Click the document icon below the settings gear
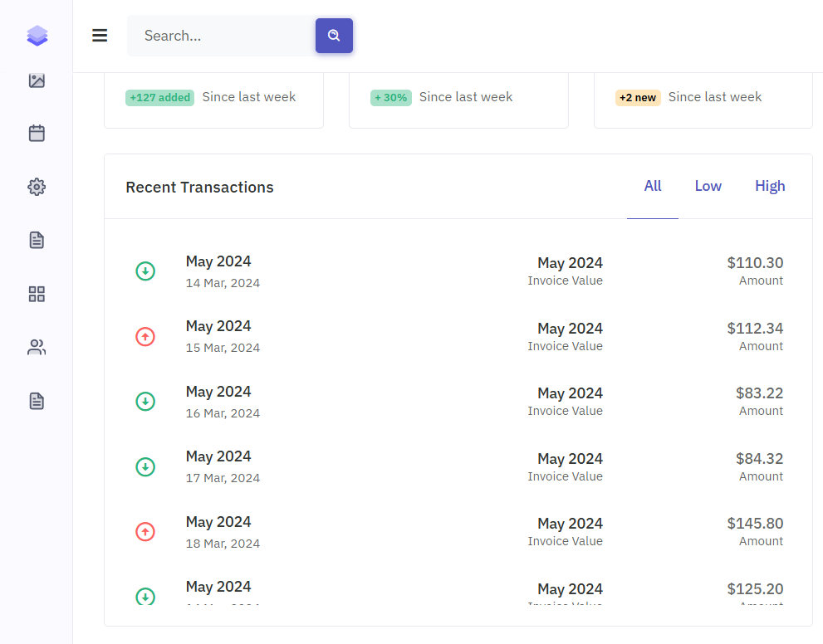 (37, 241)
